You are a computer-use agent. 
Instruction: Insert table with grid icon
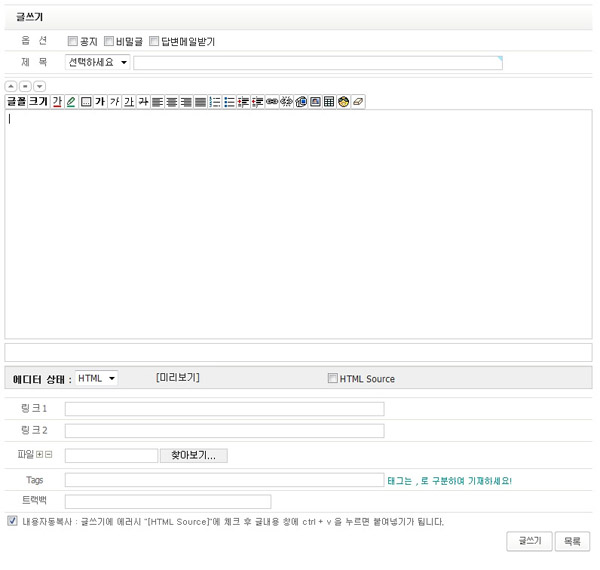coord(329,102)
